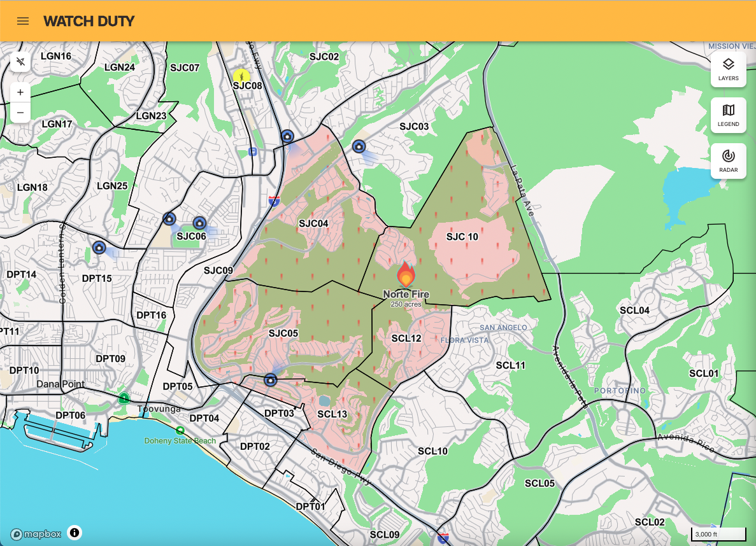Open the camera marker beside DPT15
The width and height of the screenshot is (756, 546).
99,248
